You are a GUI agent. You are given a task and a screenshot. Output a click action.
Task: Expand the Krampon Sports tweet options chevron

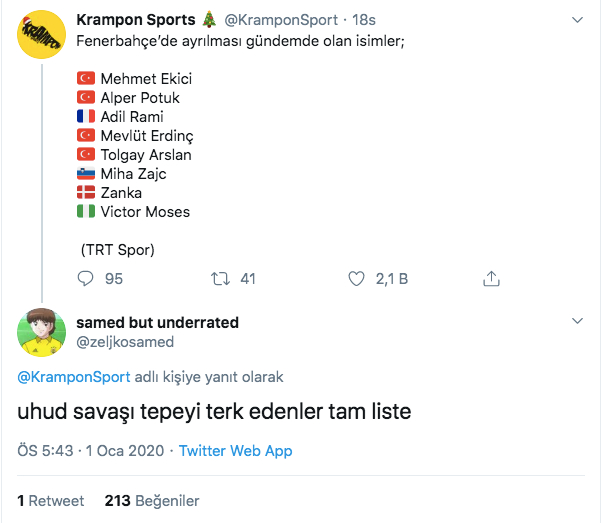point(577,20)
